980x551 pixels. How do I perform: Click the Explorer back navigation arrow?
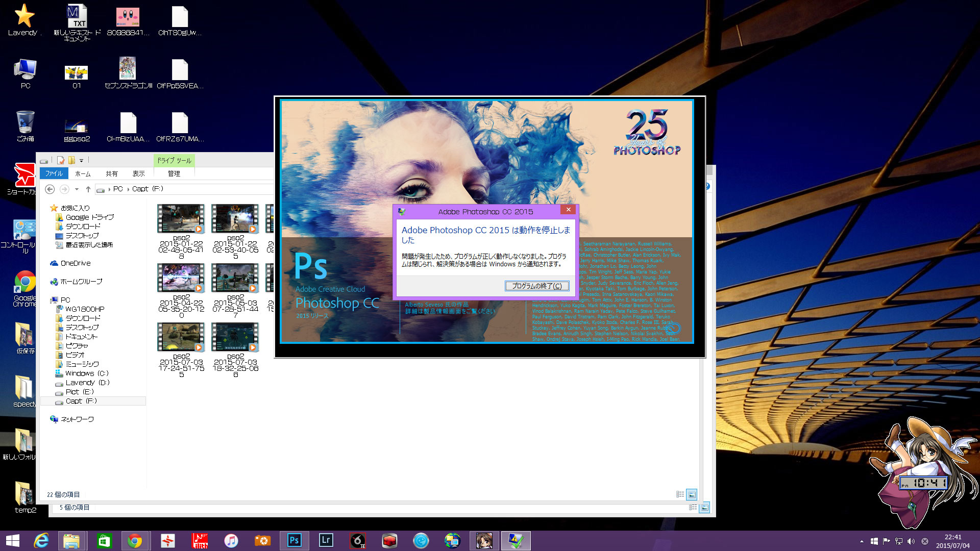(50, 189)
